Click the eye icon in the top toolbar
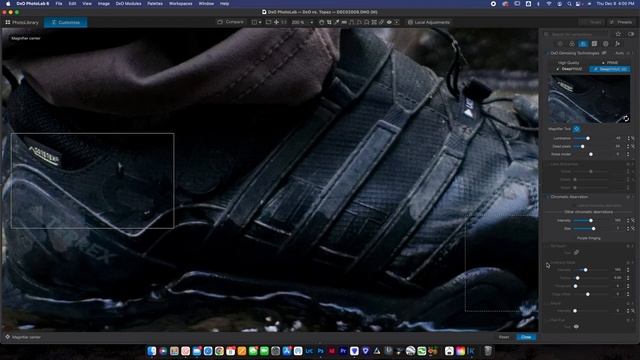Viewport: 640px width, 360px height. tap(389, 22)
